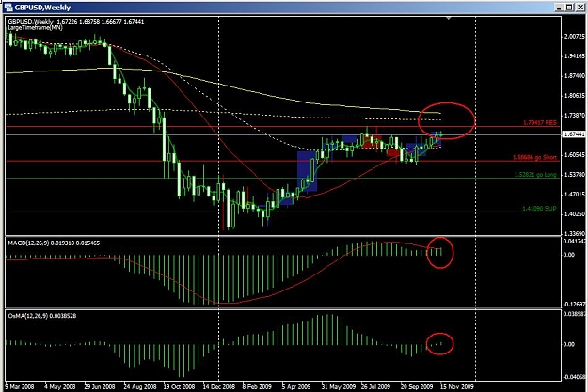Viewport: 588px width, 392px height.
Task: Click the chart icon in the GBPUSD title bar
Action: pyautogui.click(x=8, y=8)
